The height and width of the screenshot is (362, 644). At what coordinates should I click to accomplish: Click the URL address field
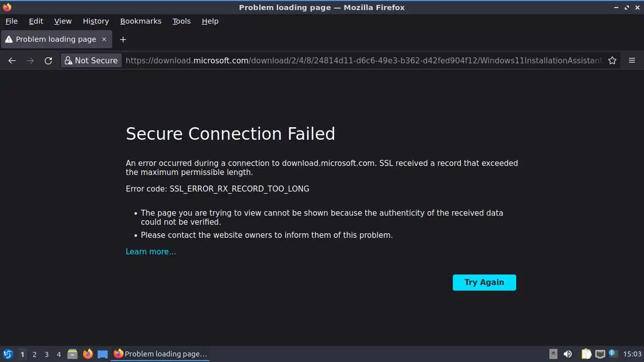[362, 60]
